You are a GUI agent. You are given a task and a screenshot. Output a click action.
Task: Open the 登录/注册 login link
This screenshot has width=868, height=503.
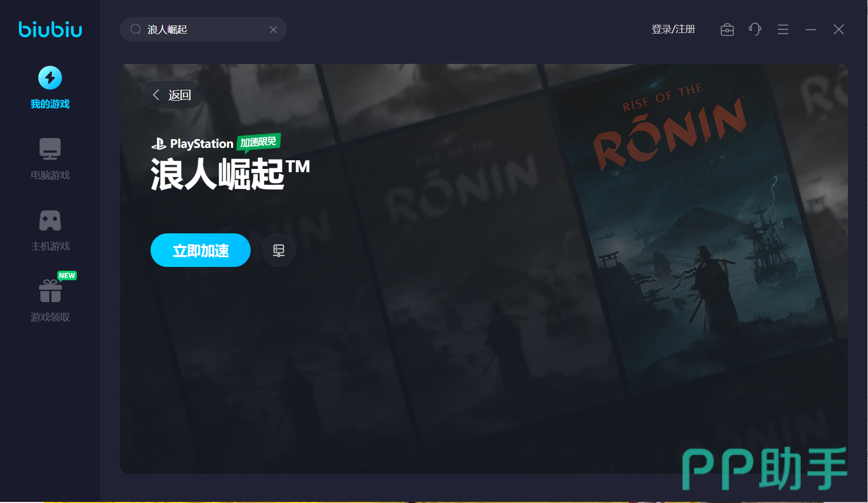tap(673, 29)
